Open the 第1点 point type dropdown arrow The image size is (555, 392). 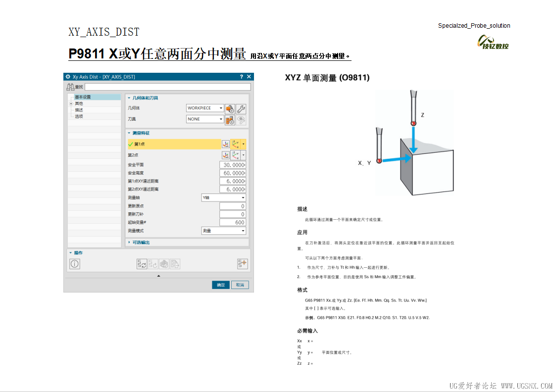tap(243, 144)
